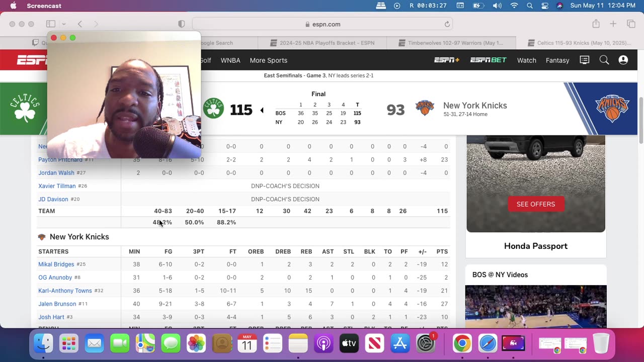This screenshot has height=362, width=644.
Task: Open Jalen Brunson's player page
Action: point(57,304)
